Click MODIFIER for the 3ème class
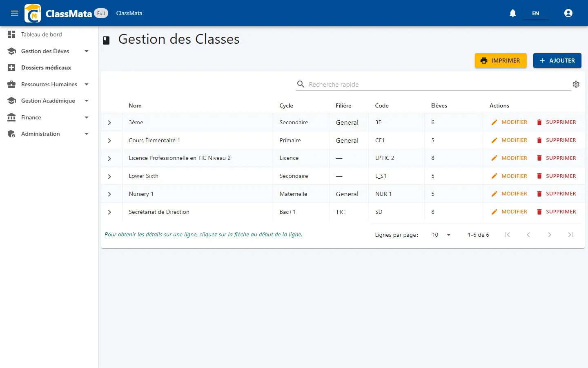The width and height of the screenshot is (588, 368). (509, 122)
